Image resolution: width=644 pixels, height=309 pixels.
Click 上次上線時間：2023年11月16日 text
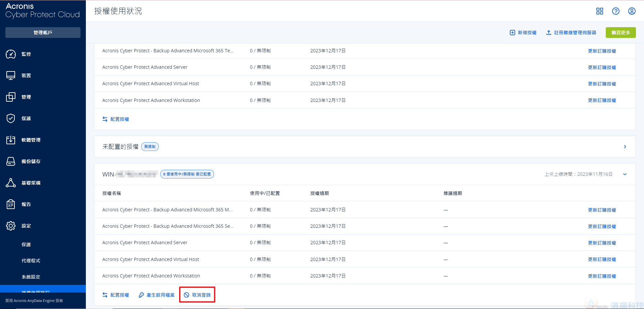pos(579,174)
